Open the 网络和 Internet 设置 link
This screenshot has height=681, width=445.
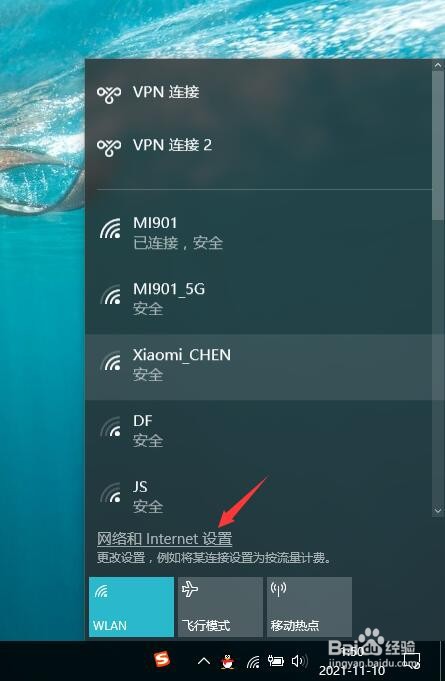point(164,539)
